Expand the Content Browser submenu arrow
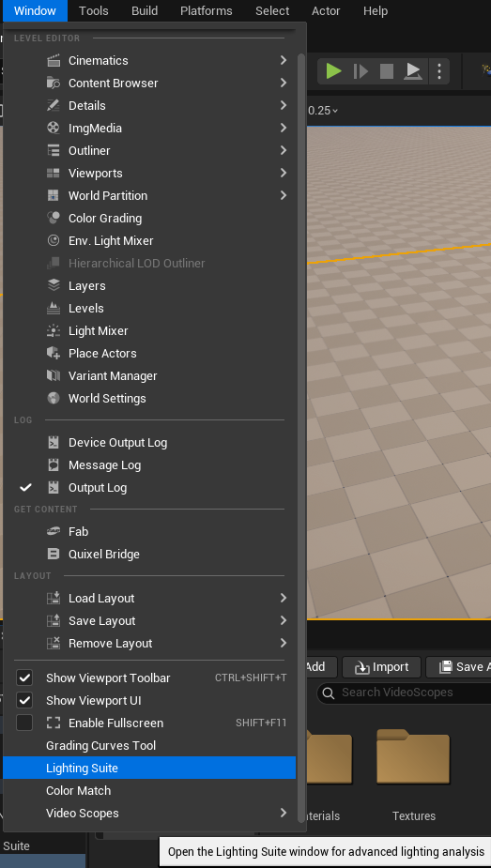This screenshot has height=868, width=491. 284,83
